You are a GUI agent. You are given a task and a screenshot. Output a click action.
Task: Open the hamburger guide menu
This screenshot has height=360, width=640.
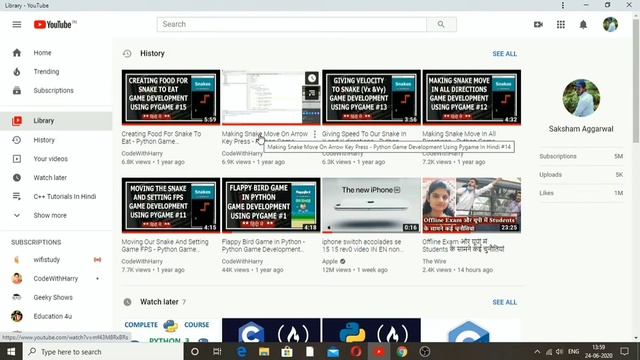17,24
